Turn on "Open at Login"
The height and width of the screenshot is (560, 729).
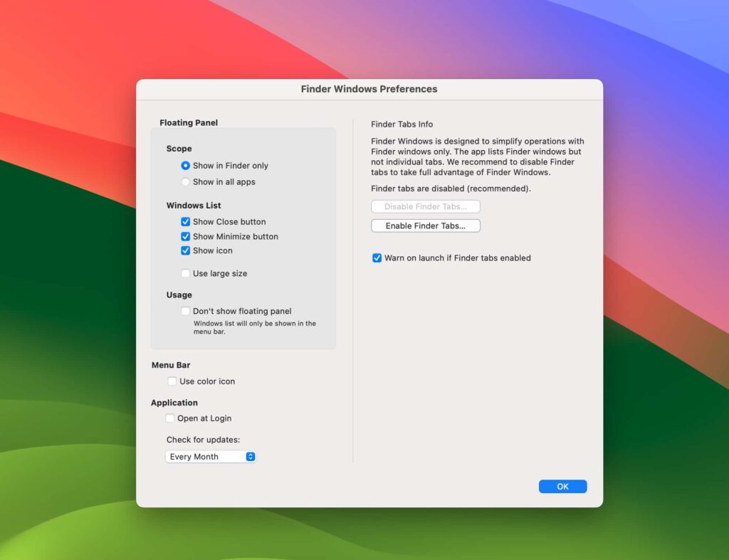(x=170, y=418)
